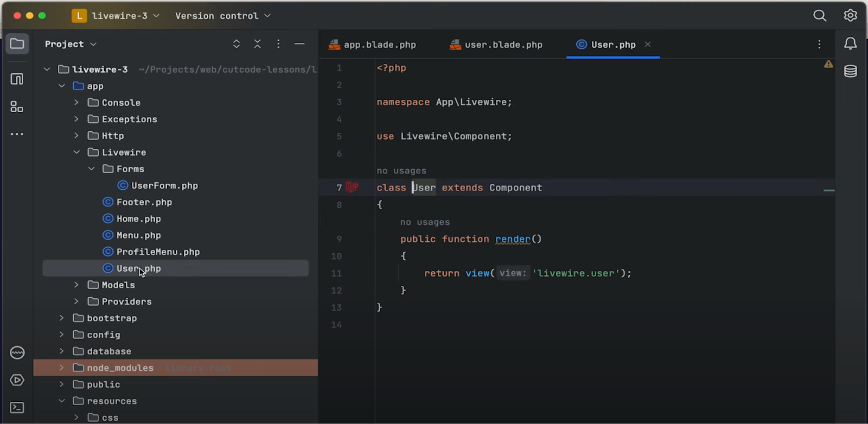The width and height of the screenshot is (868, 424).
Task: Expand the Console folder
Action: pyautogui.click(x=76, y=102)
